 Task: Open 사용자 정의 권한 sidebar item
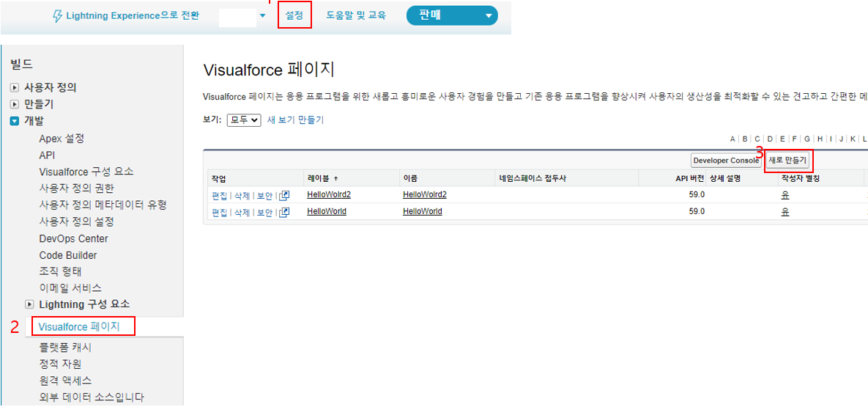[x=77, y=188]
